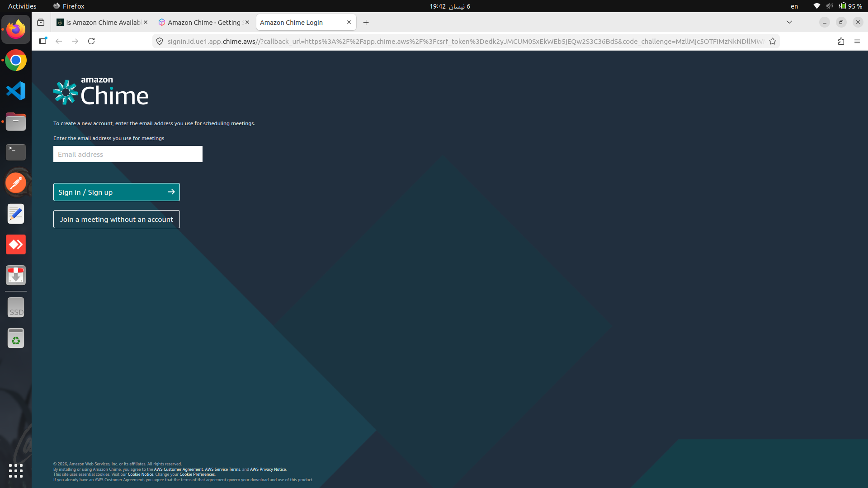This screenshot has height=488, width=868.
Task: Click the site security shield icon
Action: click(x=160, y=41)
